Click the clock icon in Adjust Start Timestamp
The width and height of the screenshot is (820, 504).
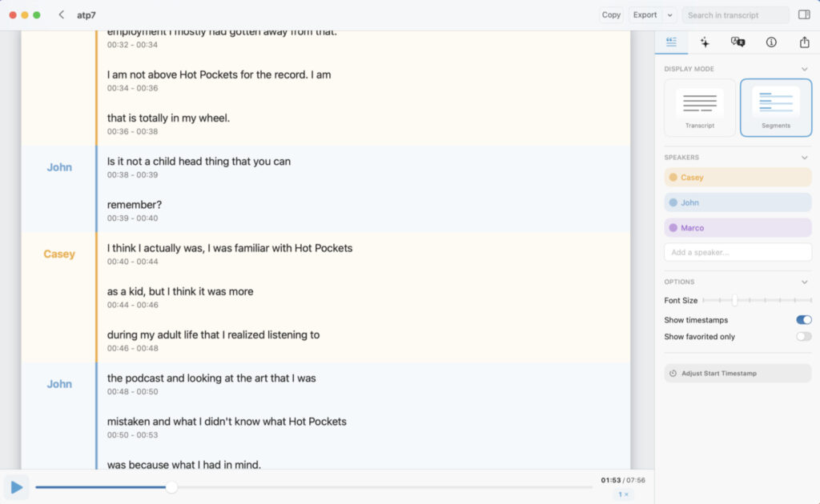tap(673, 374)
